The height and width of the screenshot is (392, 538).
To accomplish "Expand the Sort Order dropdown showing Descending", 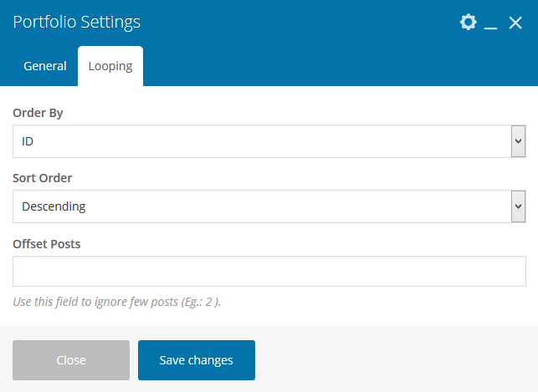I will click(x=261, y=206).
